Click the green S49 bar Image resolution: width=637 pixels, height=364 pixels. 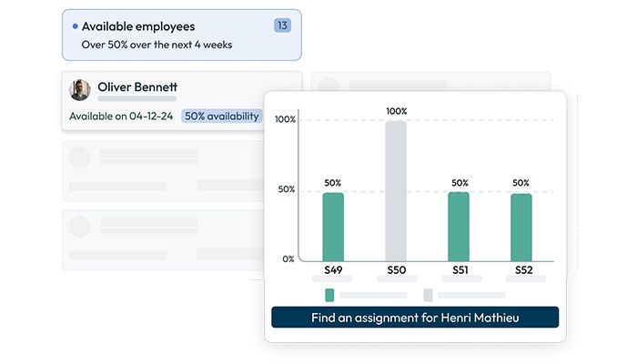[x=333, y=227]
